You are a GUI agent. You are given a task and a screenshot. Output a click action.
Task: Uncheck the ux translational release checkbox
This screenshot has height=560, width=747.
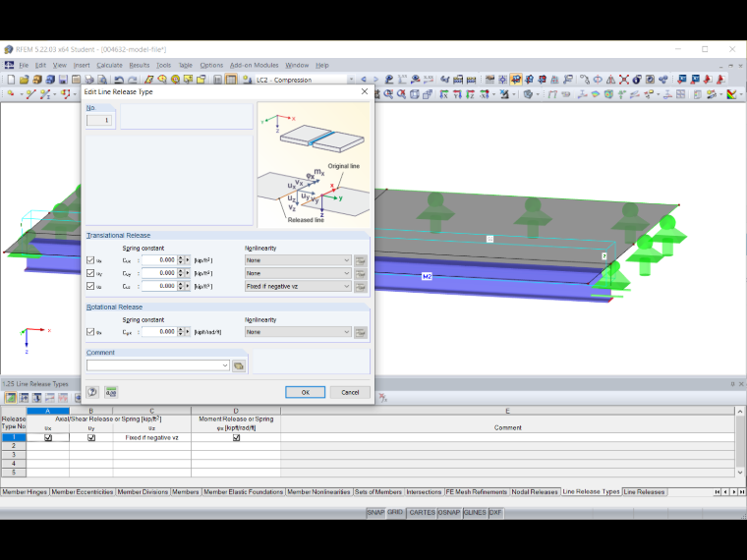(90, 260)
